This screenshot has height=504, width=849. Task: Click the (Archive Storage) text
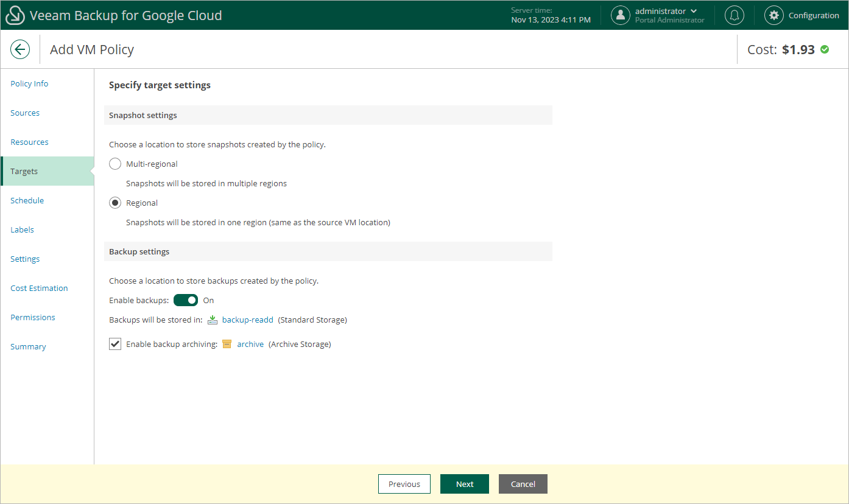300,344
